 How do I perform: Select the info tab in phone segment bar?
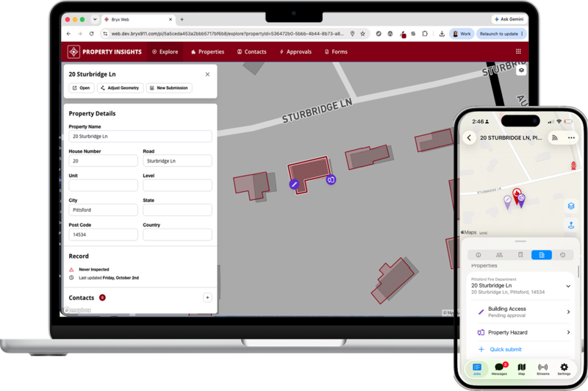(x=478, y=255)
